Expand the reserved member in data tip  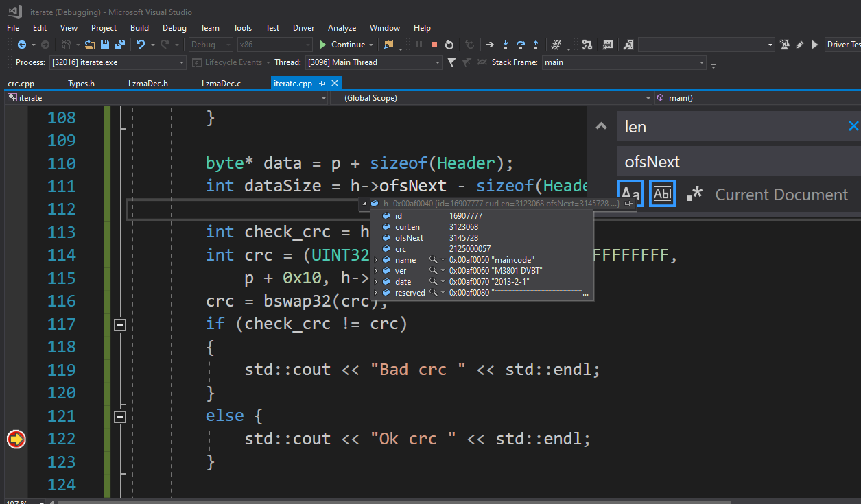(x=375, y=293)
